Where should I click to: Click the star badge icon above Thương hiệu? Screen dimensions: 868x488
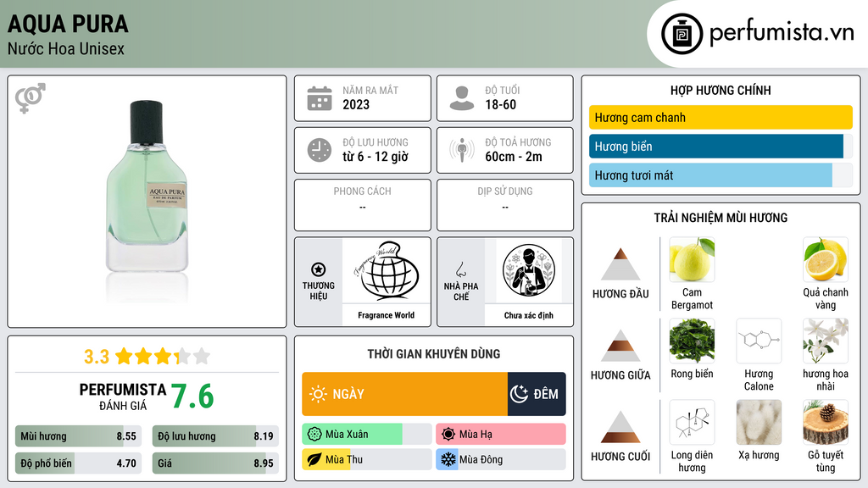coord(319,269)
